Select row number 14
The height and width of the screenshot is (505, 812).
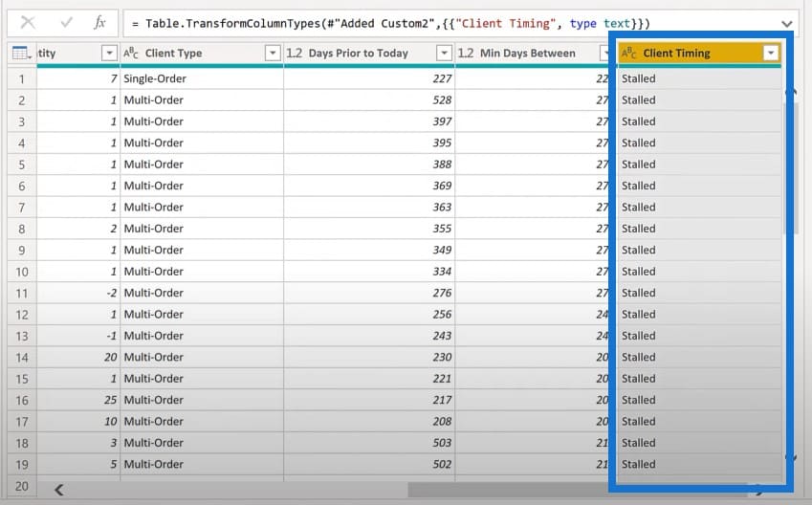pyautogui.click(x=22, y=358)
